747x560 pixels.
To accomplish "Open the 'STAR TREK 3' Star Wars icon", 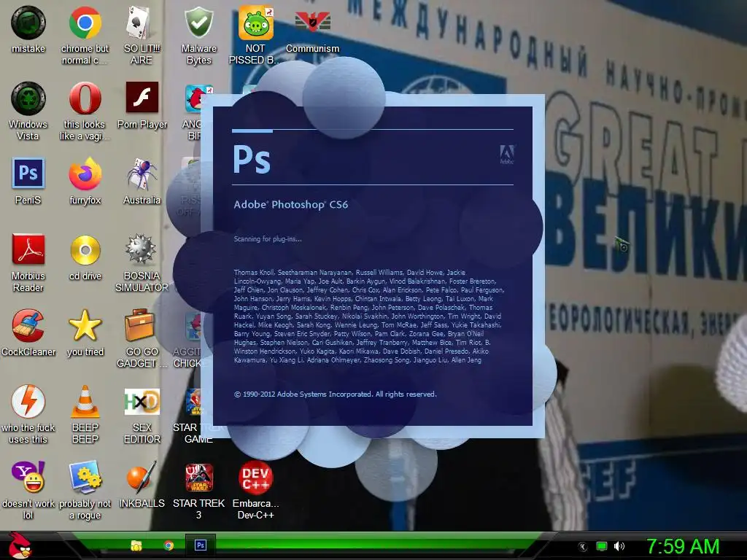I will (x=199, y=478).
